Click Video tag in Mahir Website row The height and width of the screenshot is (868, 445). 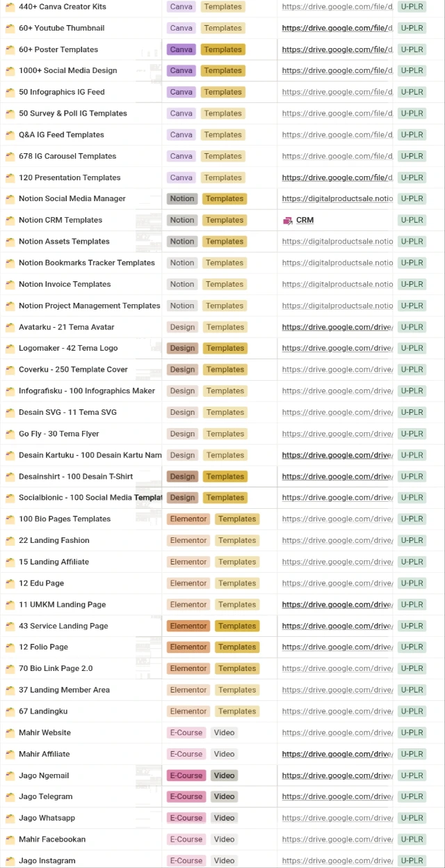click(224, 732)
